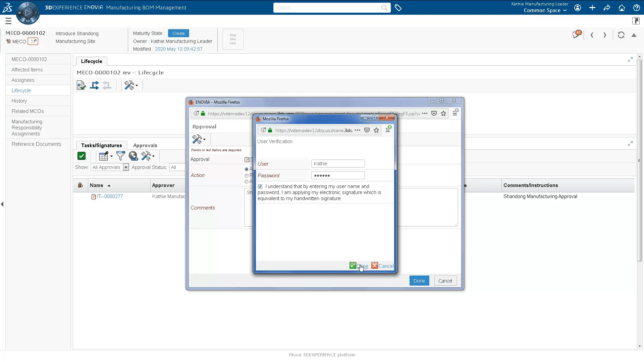Select the second Action radio button
Image resolution: width=644 pixels, height=362 pixels.
[x=247, y=176]
